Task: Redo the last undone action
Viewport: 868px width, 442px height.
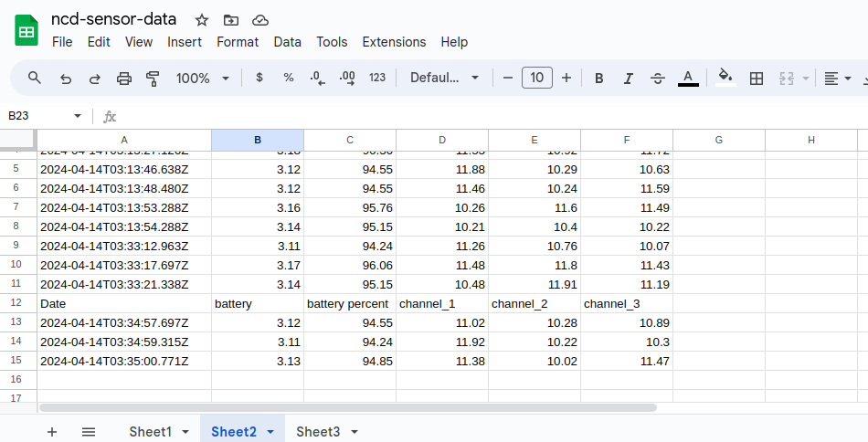Action: [95, 79]
